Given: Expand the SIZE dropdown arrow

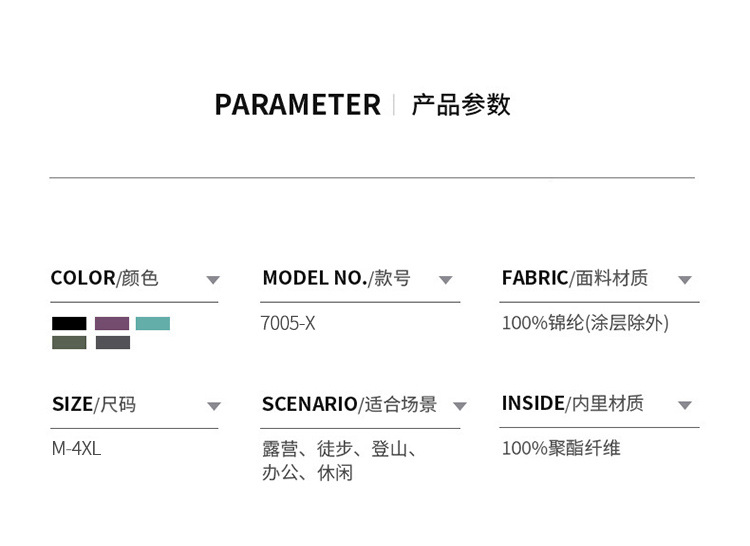Looking at the screenshot, I should pyautogui.click(x=213, y=406).
